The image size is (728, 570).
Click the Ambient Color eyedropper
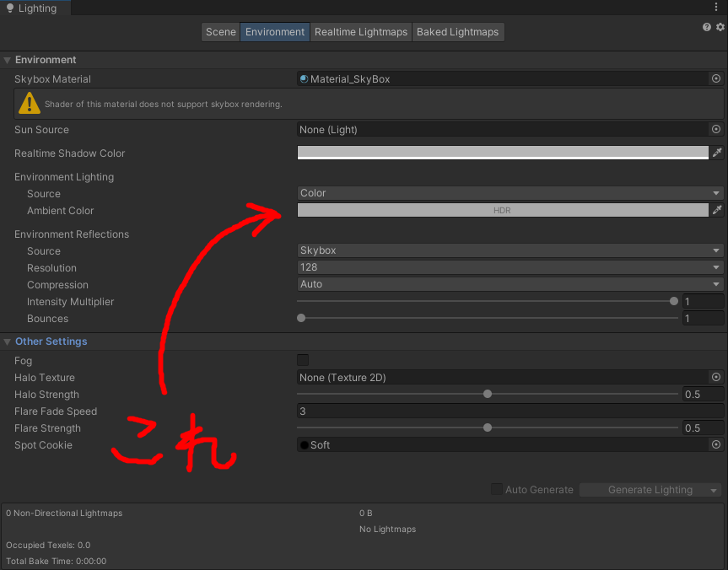718,210
